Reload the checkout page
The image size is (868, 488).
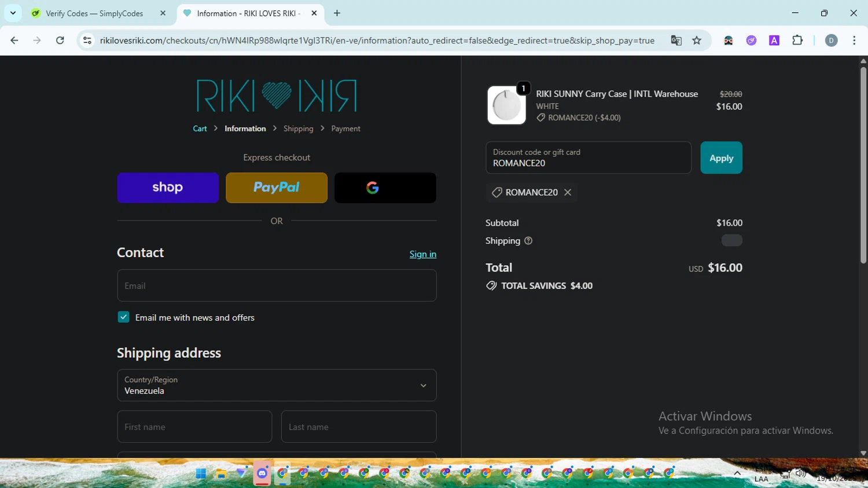click(x=60, y=41)
